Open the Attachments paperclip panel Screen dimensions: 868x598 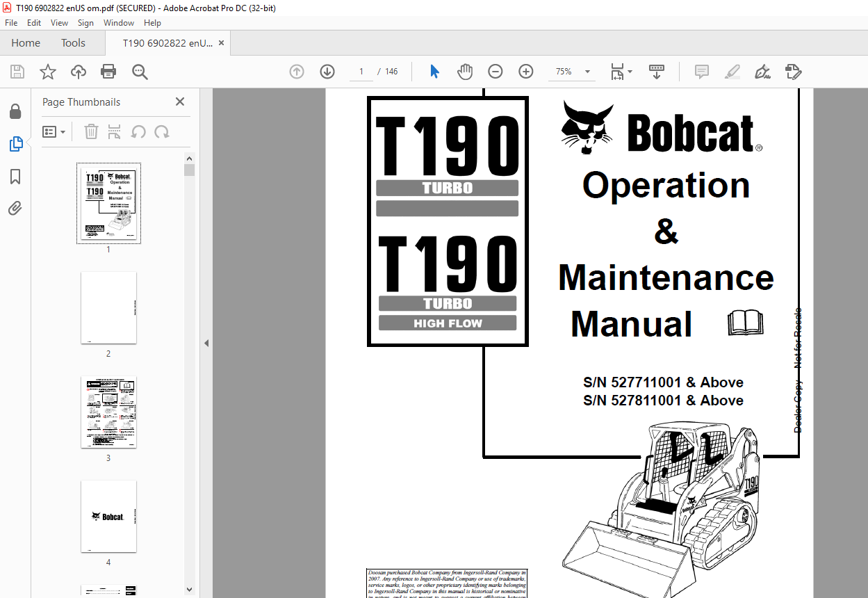(x=15, y=209)
